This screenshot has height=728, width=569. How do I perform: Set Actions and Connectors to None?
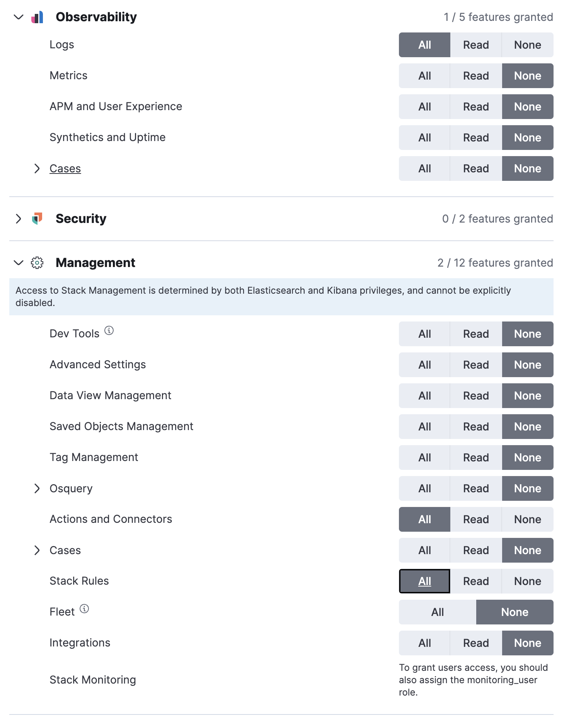(527, 519)
